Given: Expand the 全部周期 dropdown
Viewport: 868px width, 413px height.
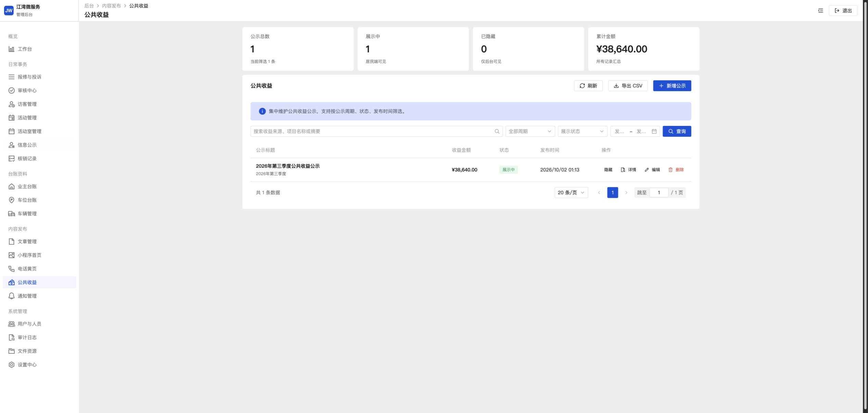Looking at the screenshot, I should click(x=530, y=131).
